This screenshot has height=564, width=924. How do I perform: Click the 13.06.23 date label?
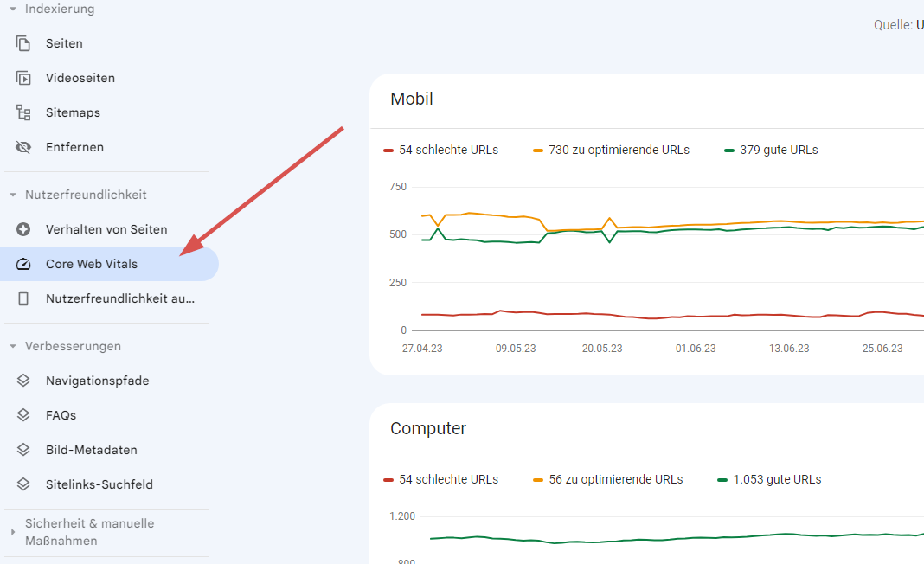pos(789,349)
